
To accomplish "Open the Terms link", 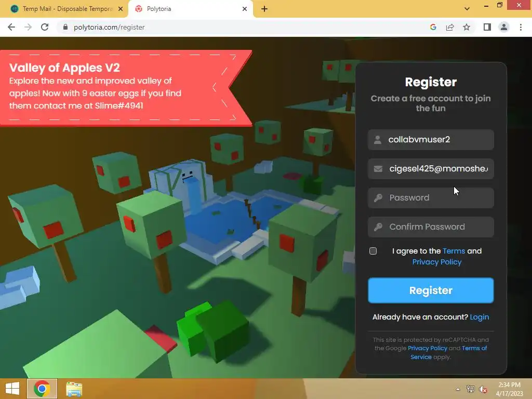I will (454, 251).
